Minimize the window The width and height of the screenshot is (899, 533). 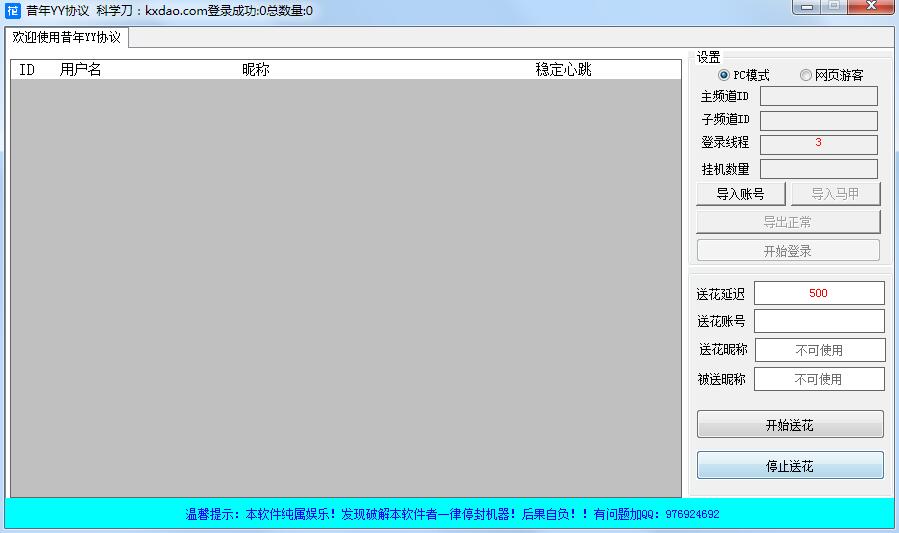pyautogui.click(x=807, y=6)
